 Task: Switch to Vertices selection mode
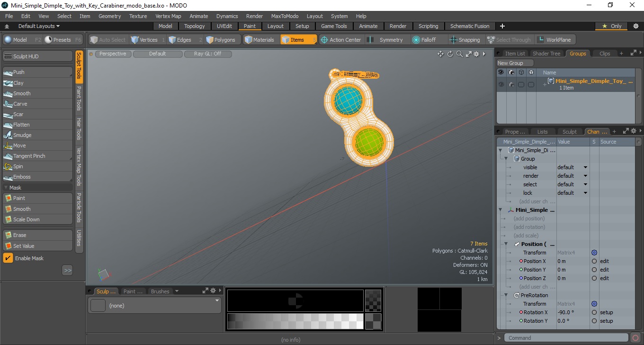148,40
